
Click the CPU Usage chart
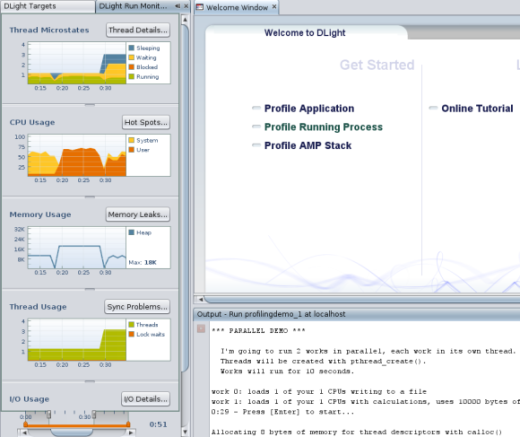[77, 155]
